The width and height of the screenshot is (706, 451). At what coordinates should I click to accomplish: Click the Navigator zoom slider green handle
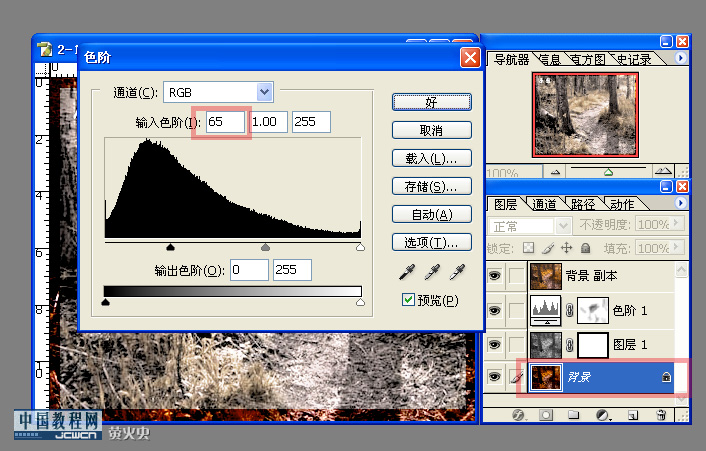[608, 172]
